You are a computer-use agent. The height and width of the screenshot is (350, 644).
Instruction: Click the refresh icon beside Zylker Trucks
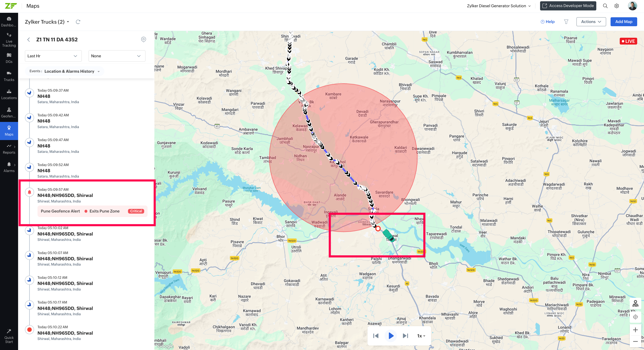pos(78,22)
